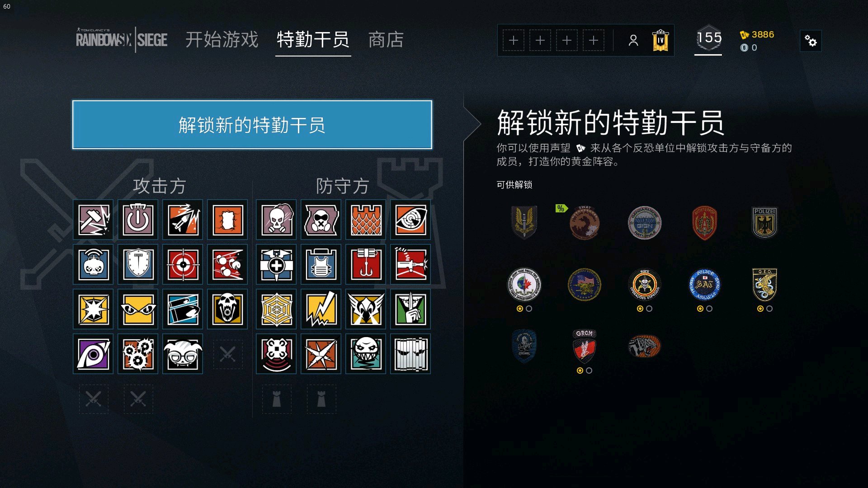This screenshot has height=488, width=868.
Task: Select first radio dot under SAT badge
Action: pos(700,309)
